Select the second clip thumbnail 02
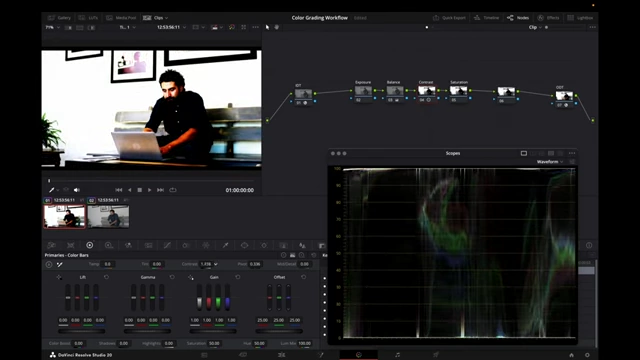 [x=108, y=216]
